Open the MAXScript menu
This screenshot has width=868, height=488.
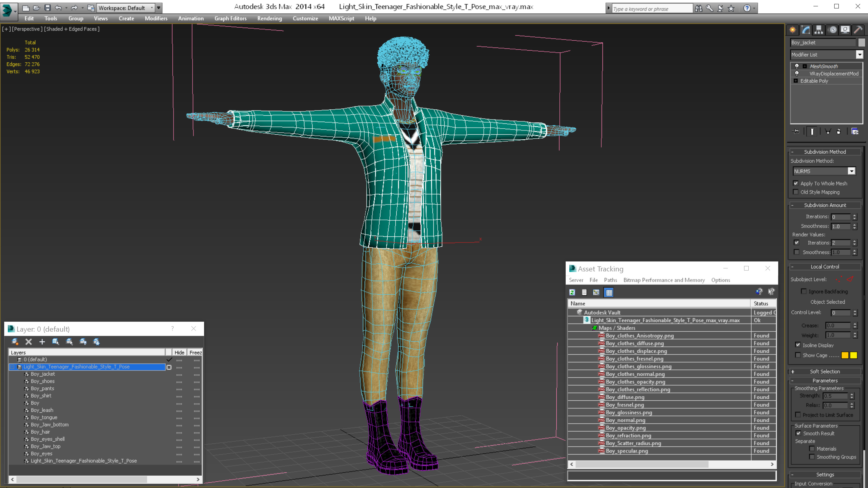click(x=341, y=18)
